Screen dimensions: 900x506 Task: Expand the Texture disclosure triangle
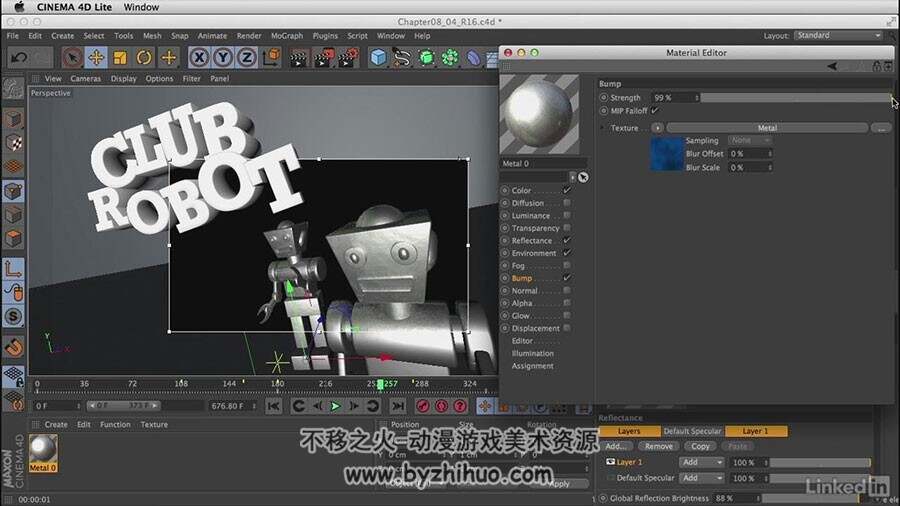click(602, 128)
